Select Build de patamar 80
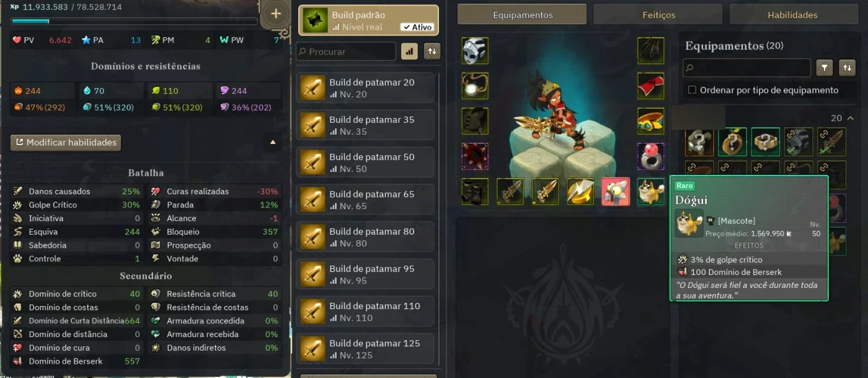The height and width of the screenshot is (378, 868). coord(365,237)
